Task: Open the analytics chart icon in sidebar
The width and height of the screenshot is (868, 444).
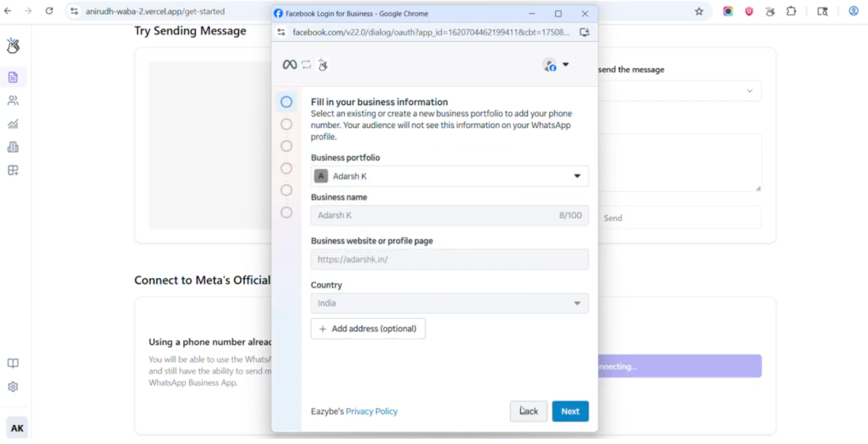Action: click(x=13, y=124)
